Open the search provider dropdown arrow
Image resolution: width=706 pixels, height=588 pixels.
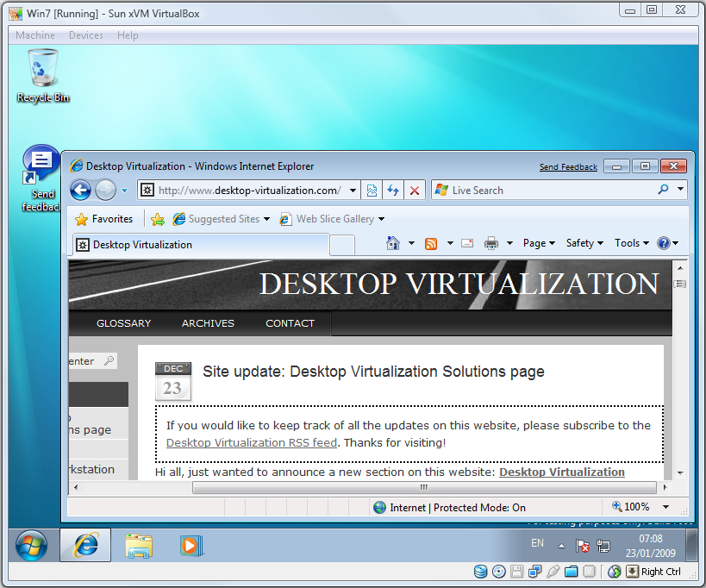tap(680, 189)
